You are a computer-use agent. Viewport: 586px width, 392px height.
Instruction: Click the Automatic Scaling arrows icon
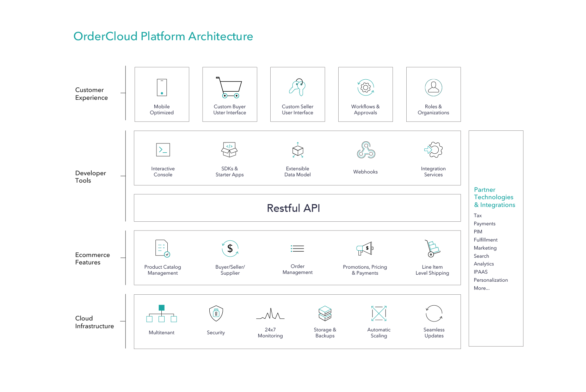click(379, 313)
